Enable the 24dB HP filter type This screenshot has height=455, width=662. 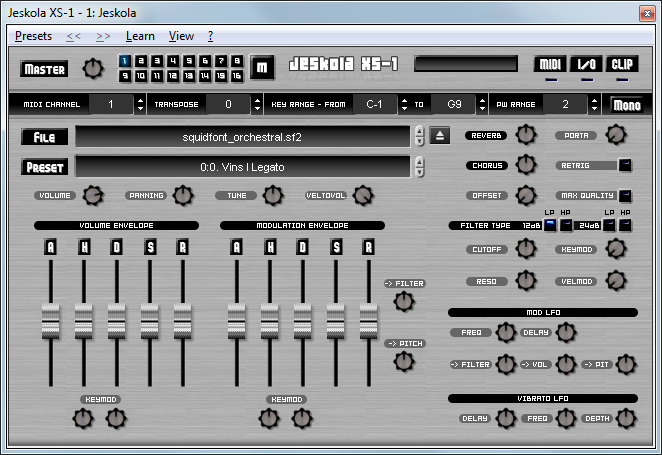625,225
